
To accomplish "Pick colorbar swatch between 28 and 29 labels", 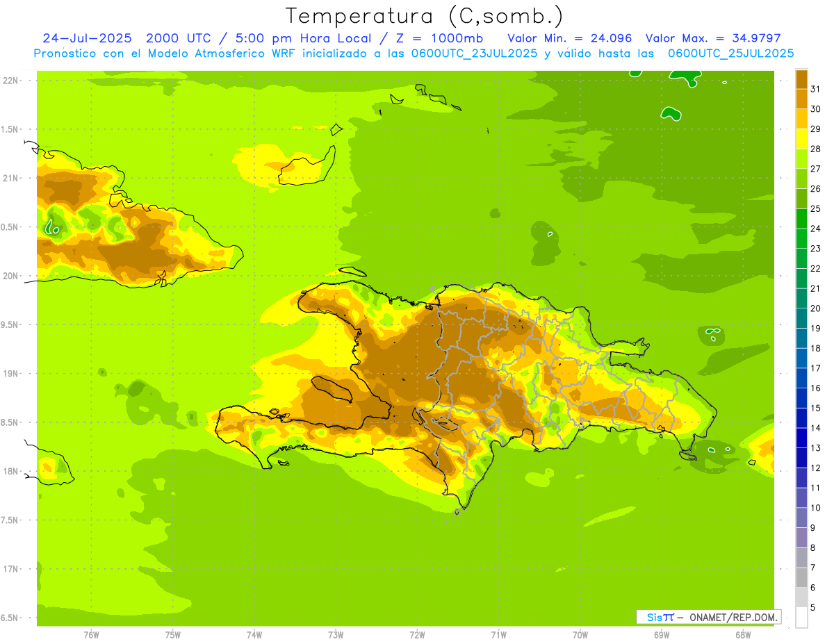I will (801, 139).
